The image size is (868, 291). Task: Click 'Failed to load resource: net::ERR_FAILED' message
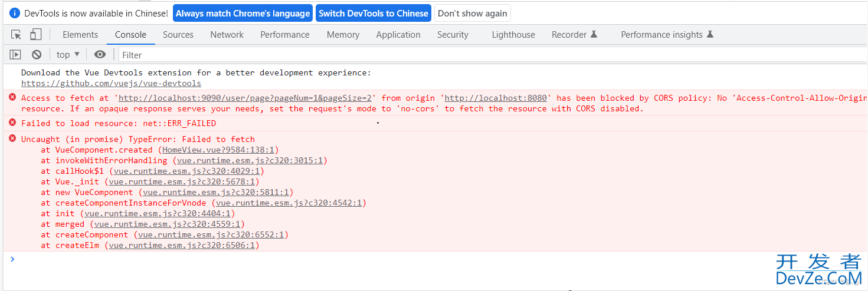click(x=119, y=123)
